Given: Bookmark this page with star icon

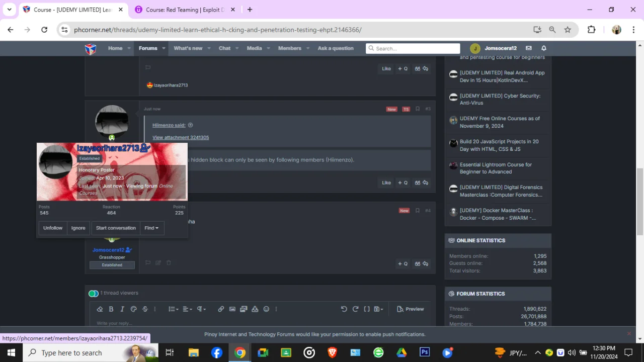Looking at the screenshot, I should 568,30.
